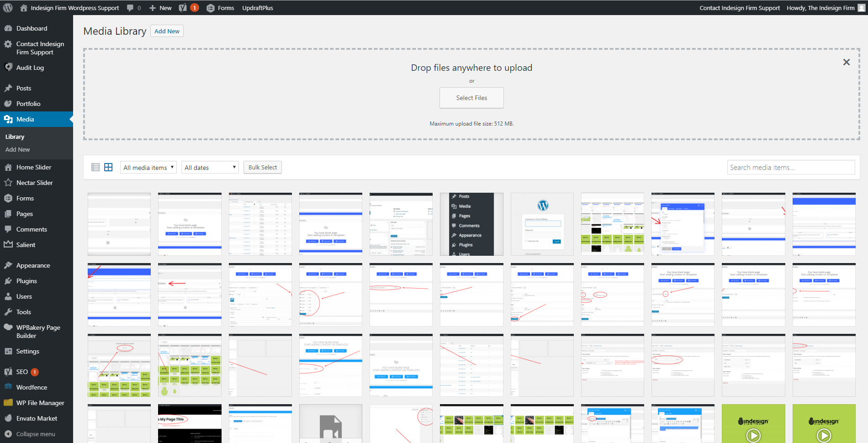Image resolution: width=868 pixels, height=443 pixels.
Task: Open the Forms item in admin bar
Action: coord(221,8)
